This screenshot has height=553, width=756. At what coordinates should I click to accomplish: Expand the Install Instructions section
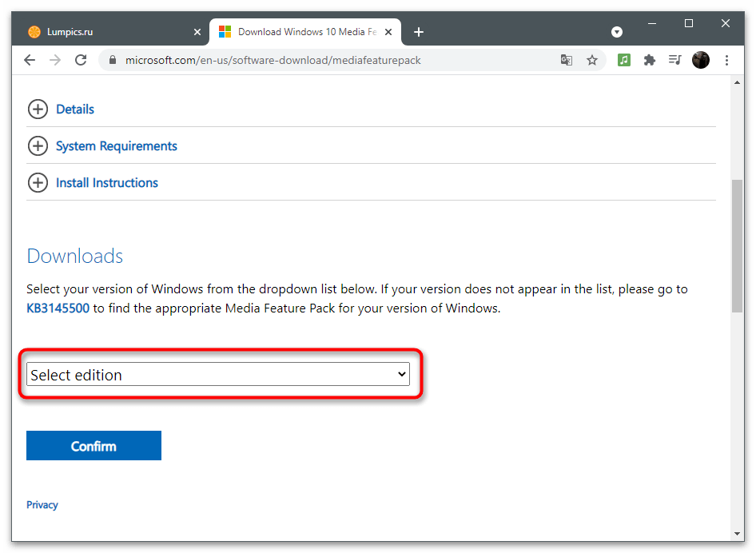click(106, 183)
